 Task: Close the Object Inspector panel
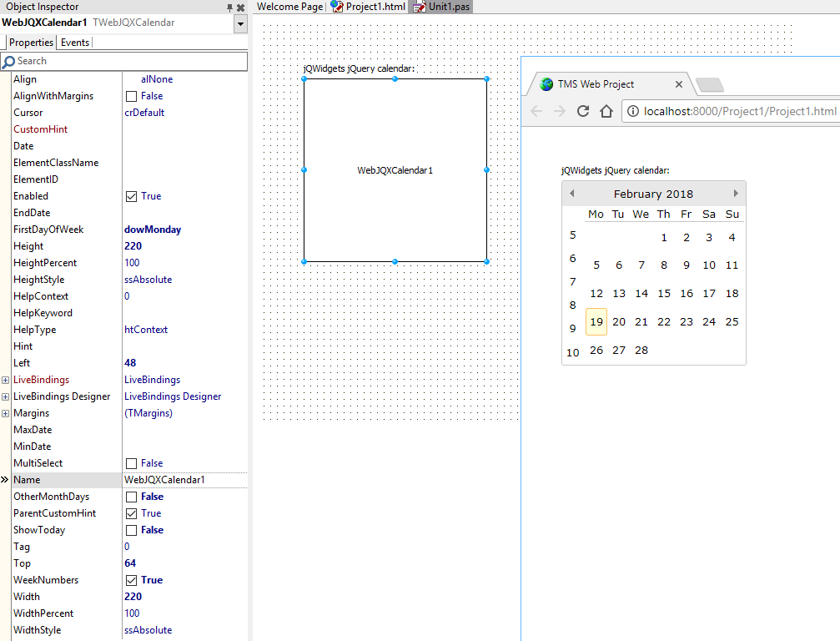point(240,8)
